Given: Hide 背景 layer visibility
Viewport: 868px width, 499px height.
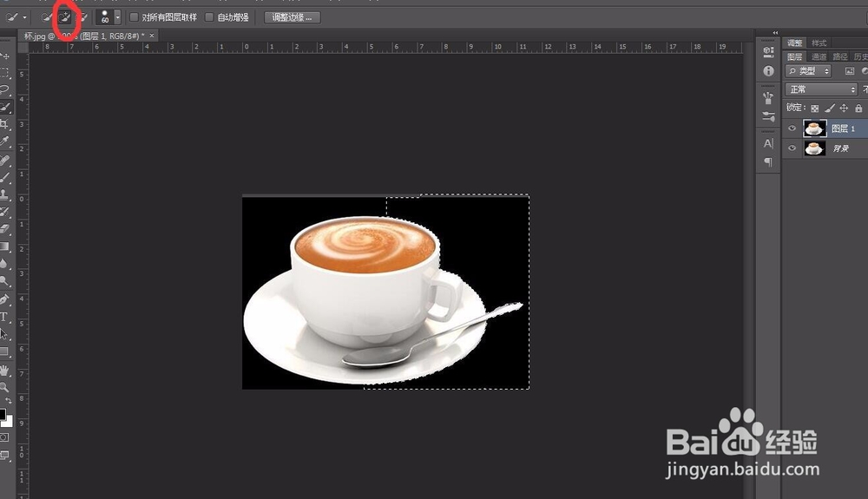Looking at the screenshot, I should pyautogui.click(x=792, y=148).
